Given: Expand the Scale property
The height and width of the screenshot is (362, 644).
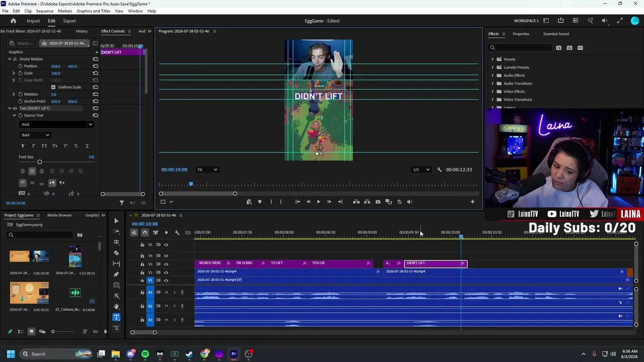Looking at the screenshot, I should 14,73.
